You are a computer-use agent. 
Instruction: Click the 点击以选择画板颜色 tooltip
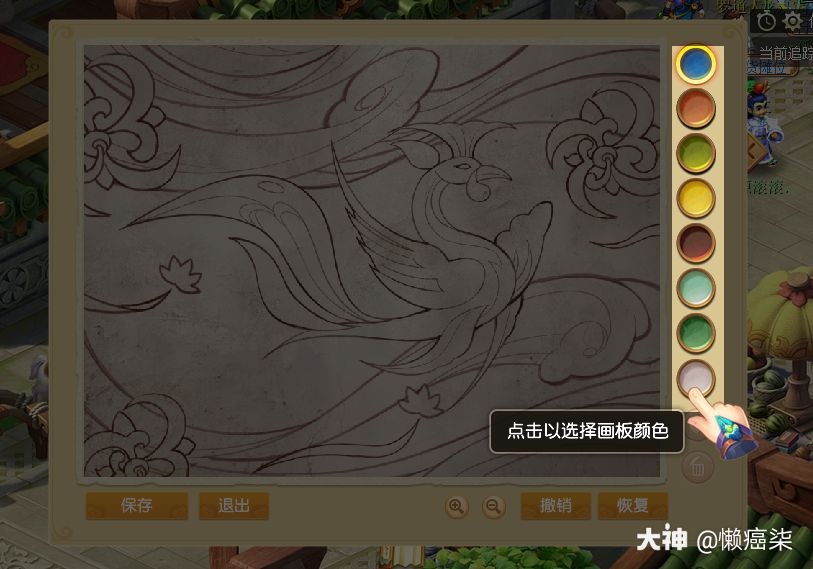tap(587, 432)
